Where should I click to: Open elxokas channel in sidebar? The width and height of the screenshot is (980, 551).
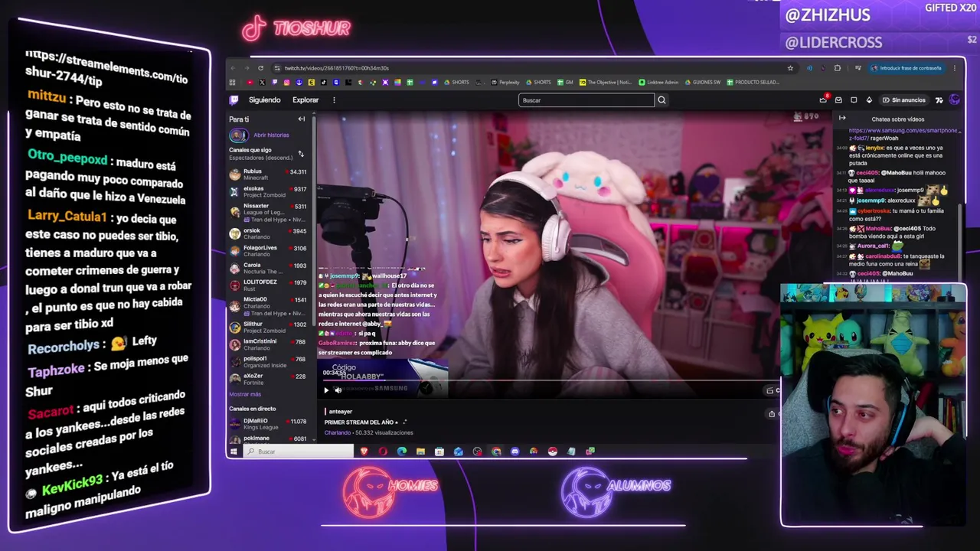click(x=268, y=192)
